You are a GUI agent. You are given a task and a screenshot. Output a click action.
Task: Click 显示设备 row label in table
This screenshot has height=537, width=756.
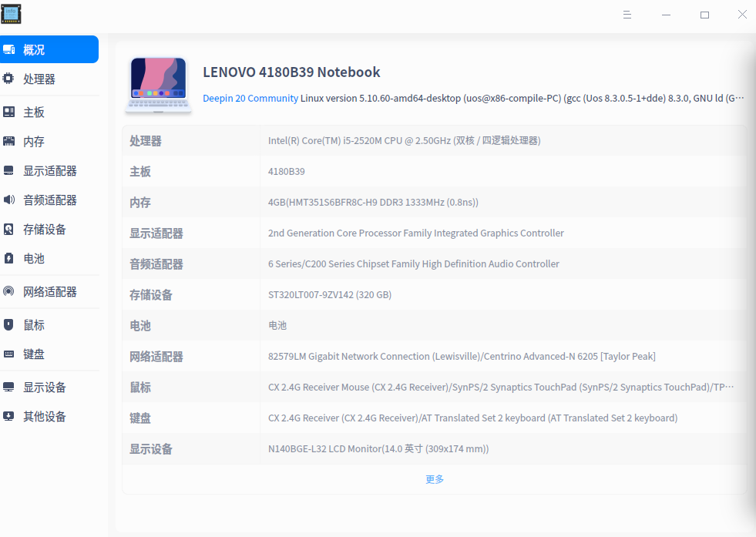[151, 449]
